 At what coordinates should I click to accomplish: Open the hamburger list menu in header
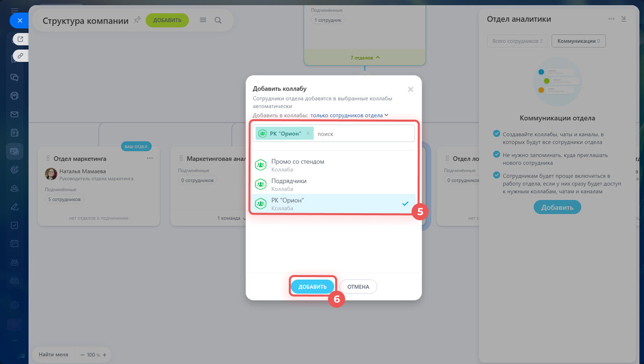(x=203, y=20)
